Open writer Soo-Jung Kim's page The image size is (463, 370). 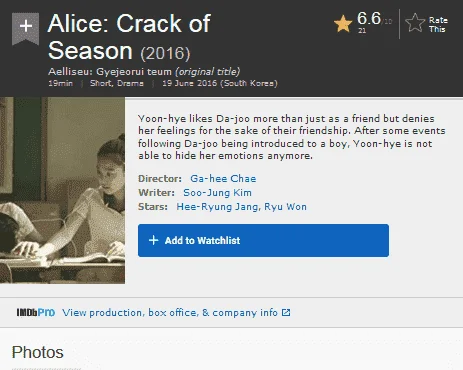click(x=217, y=193)
